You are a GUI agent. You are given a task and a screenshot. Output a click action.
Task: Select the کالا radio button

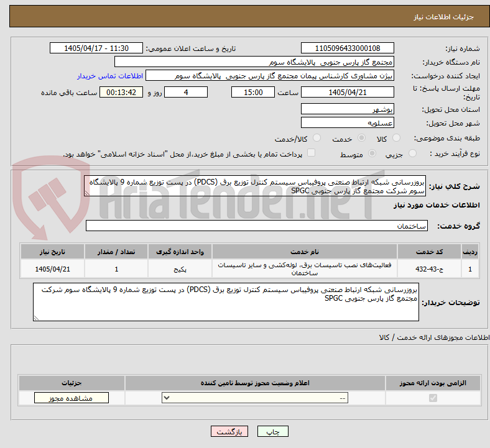[396, 138]
